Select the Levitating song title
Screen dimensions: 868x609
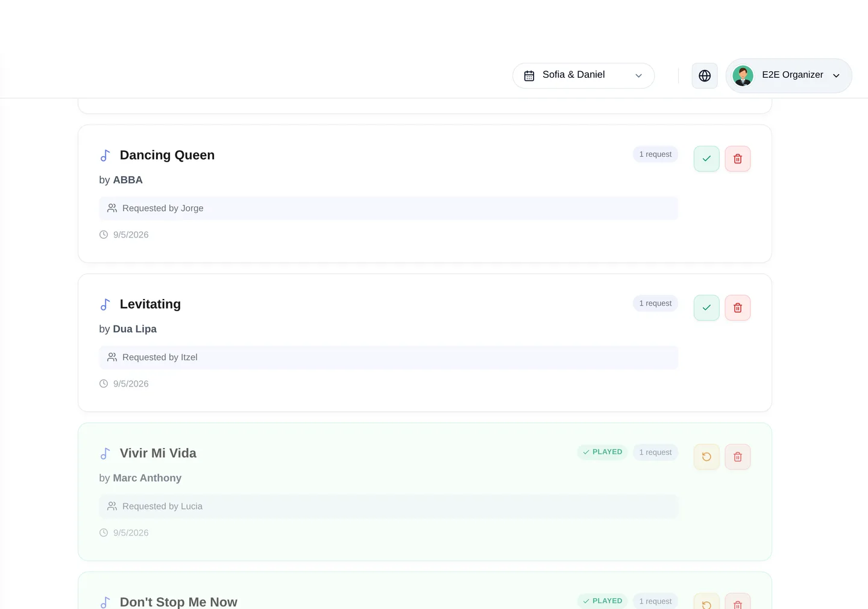pyautogui.click(x=150, y=304)
